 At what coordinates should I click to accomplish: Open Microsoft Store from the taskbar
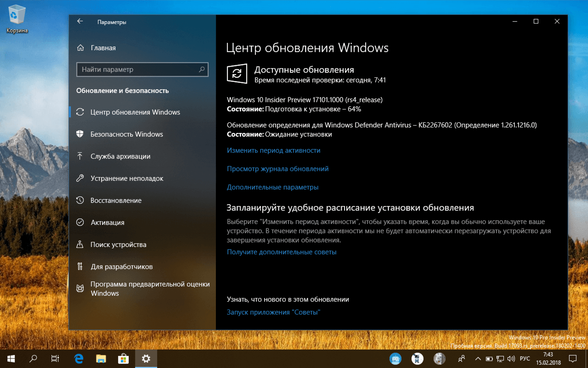point(124,358)
